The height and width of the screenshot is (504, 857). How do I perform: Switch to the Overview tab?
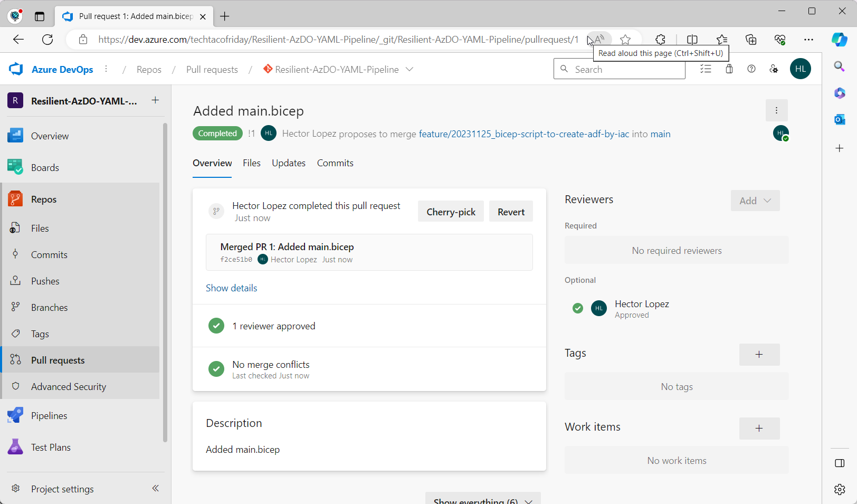tap(212, 163)
